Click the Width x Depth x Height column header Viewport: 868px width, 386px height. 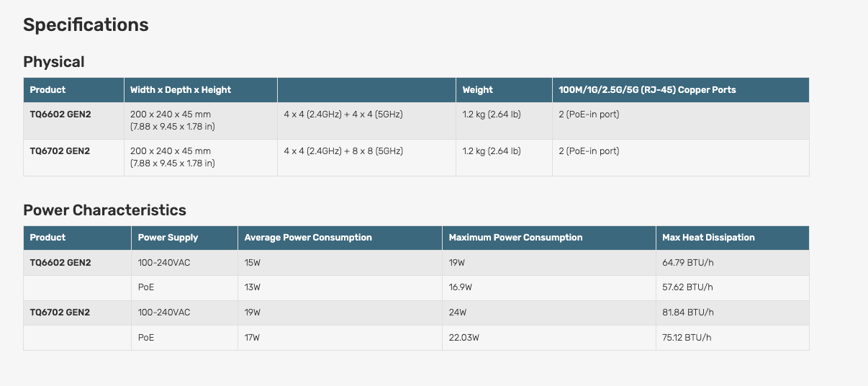click(x=181, y=90)
